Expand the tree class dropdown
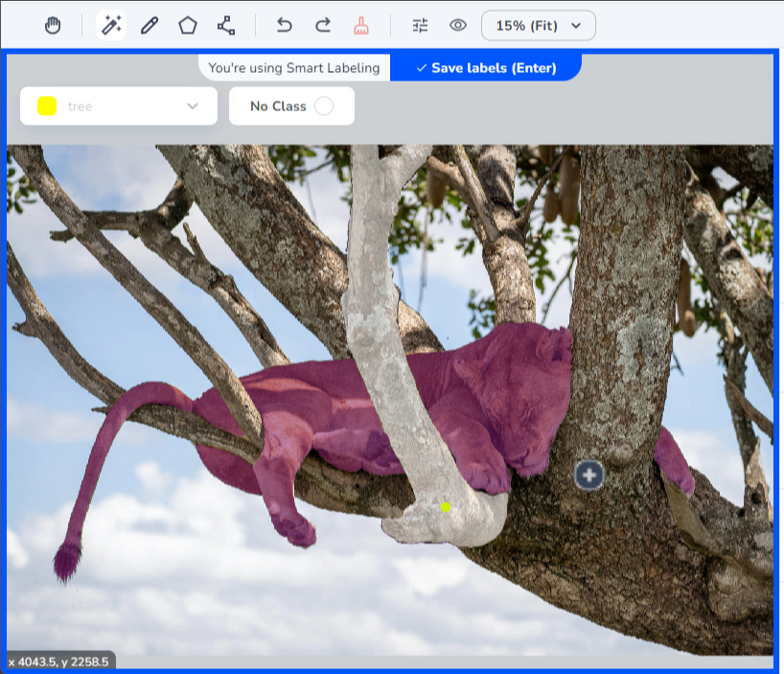784x674 pixels. click(119, 106)
